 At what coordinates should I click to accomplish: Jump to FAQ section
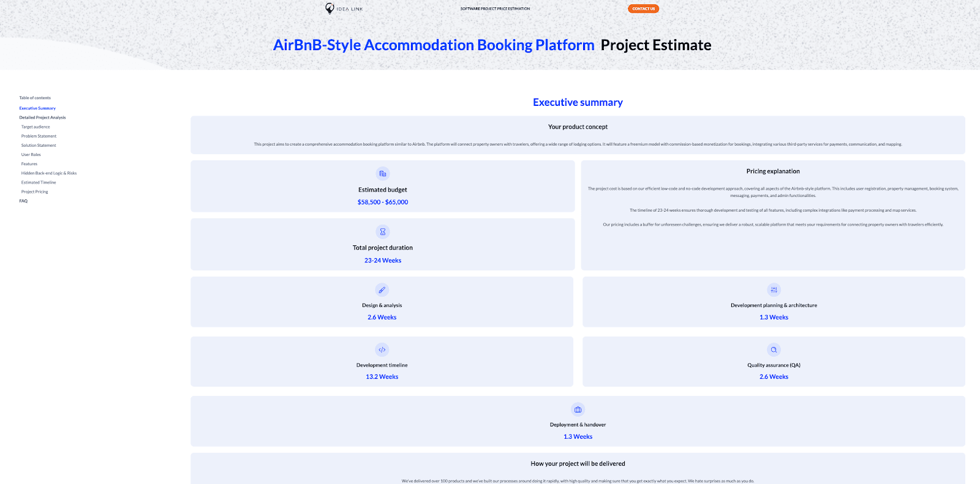pyautogui.click(x=23, y=201)
